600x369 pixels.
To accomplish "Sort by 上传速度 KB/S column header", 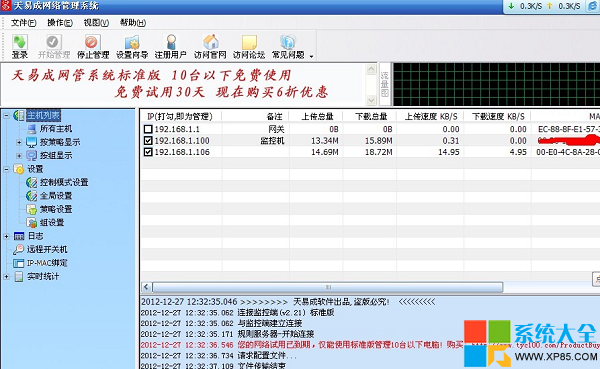I will click(x=430, y=116).
